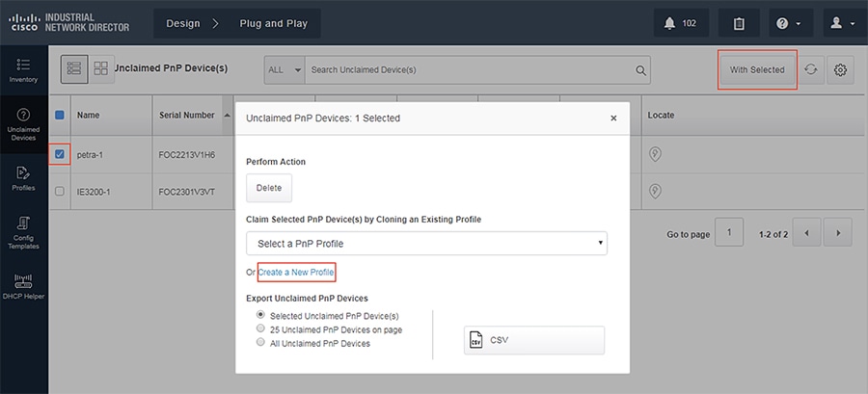Open the help question-mark menu
This screenshot has width=868, height=394.
pyautogui.click(x=791, y=23)
